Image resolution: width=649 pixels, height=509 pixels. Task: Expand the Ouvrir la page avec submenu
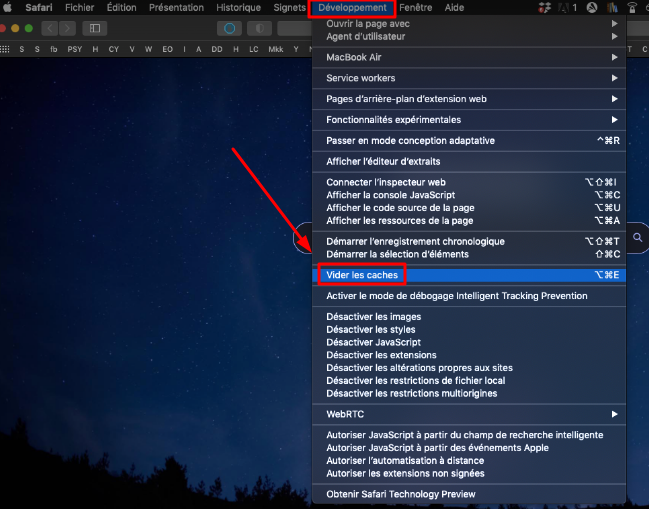tap(469, 24)
